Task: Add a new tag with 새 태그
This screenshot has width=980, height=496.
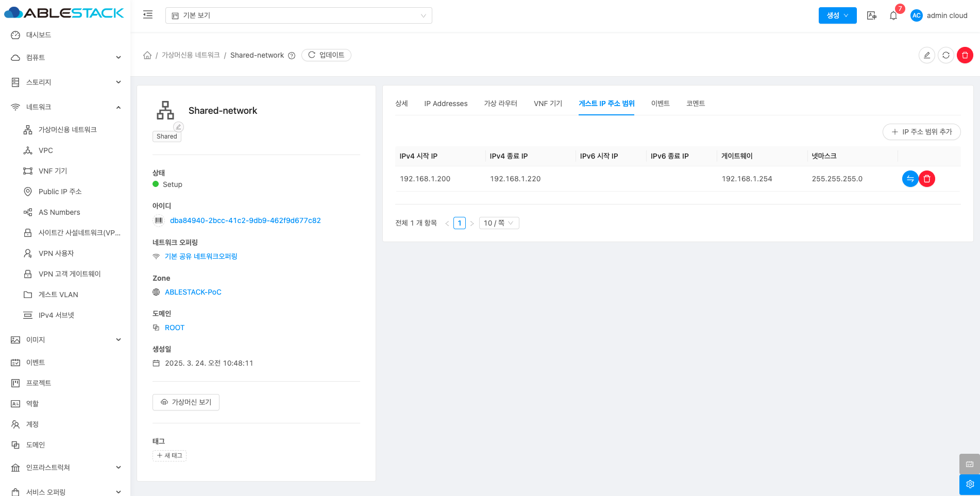Action: [170, 456]
